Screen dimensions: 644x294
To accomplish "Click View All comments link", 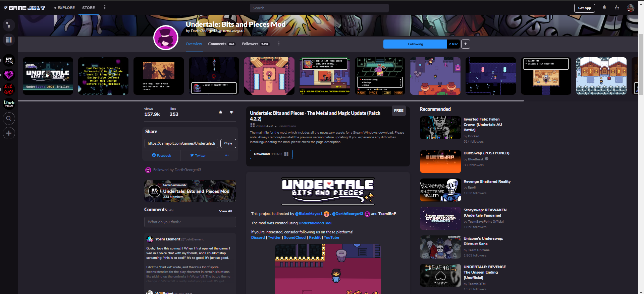I will [225, 211].
